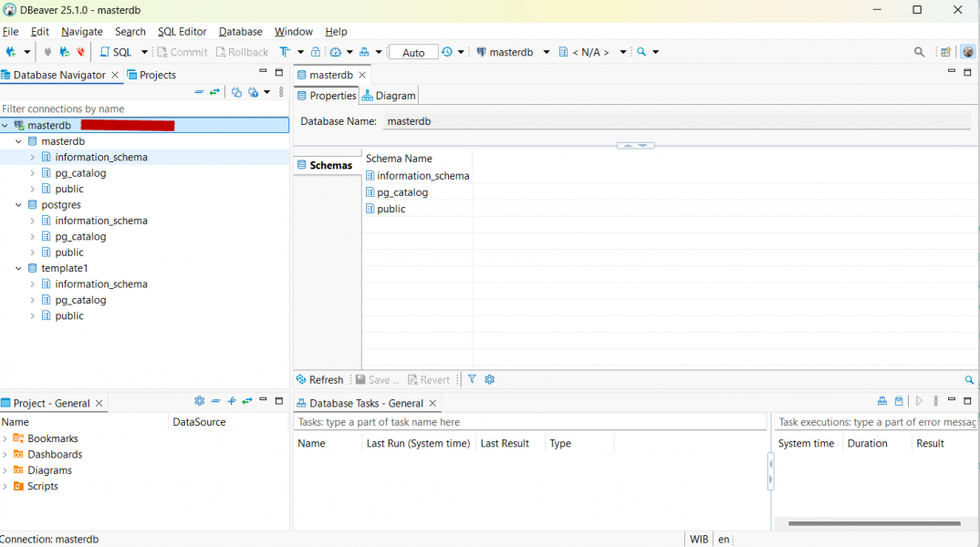
Task: Click the Database Name field
Action: (677, 121)
